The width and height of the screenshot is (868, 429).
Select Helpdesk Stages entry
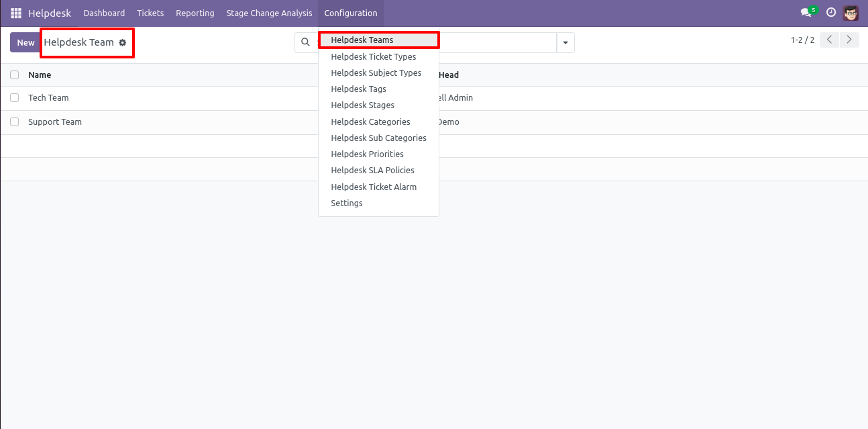point(378,105)
